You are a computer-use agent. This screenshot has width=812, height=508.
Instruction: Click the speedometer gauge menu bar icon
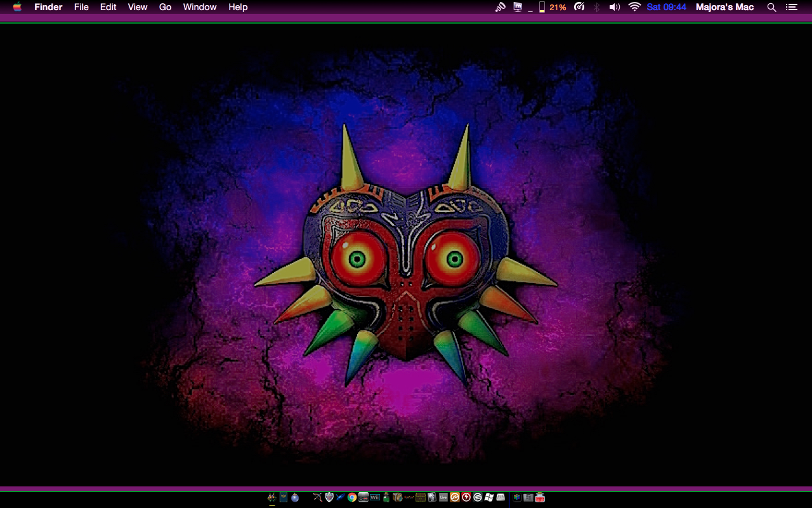click(579, 7)
